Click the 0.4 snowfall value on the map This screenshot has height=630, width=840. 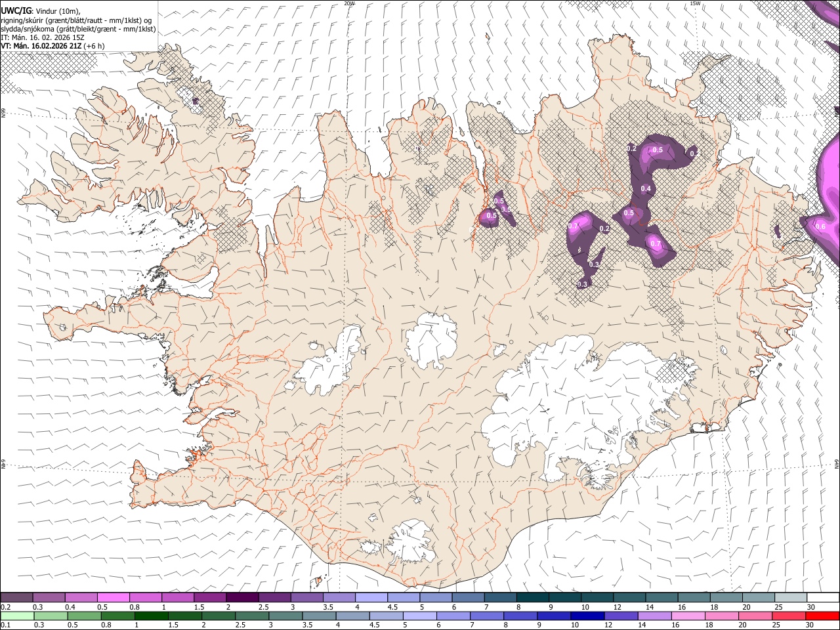pos(646,189)
